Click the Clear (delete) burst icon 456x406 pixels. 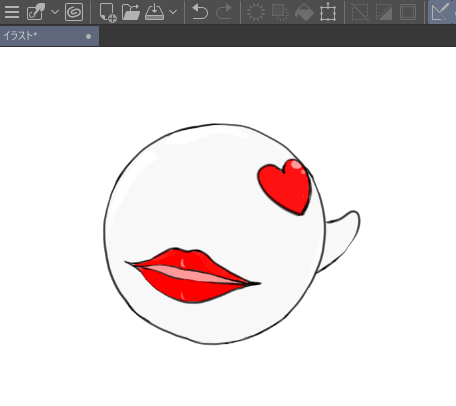[x=256, y=12]
